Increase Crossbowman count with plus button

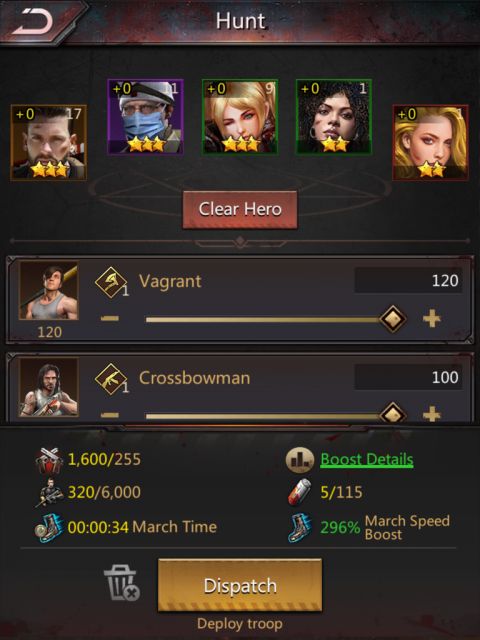432,415
